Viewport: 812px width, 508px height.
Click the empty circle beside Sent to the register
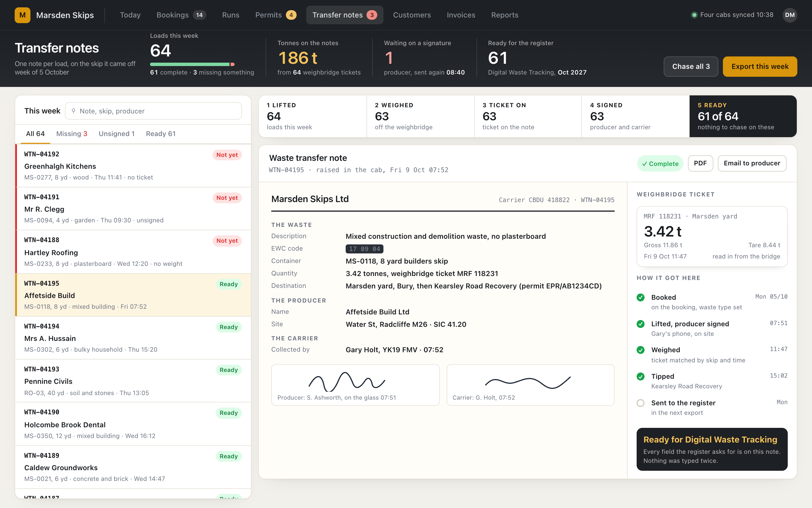tap(641, 403)
